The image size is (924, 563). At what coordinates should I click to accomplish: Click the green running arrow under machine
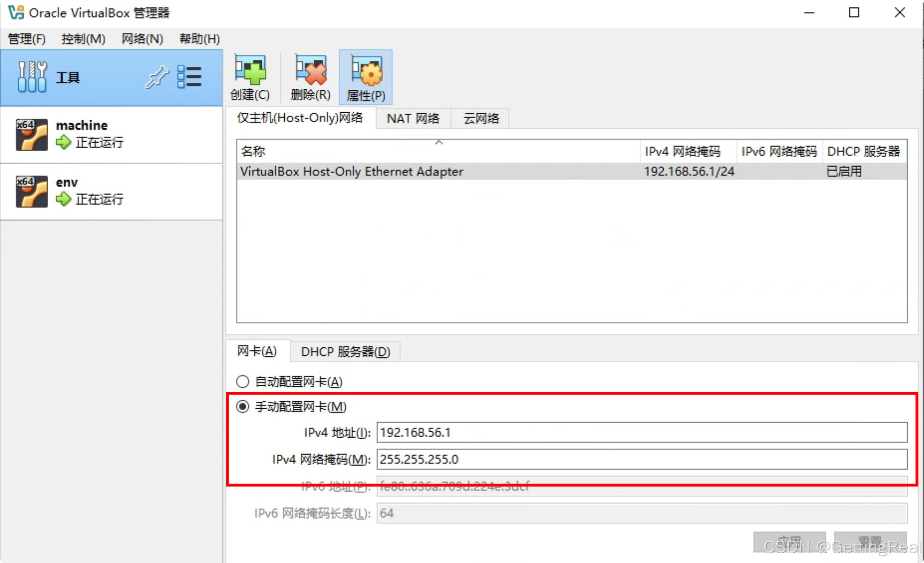pyautogui.click(x=63, y=142)
